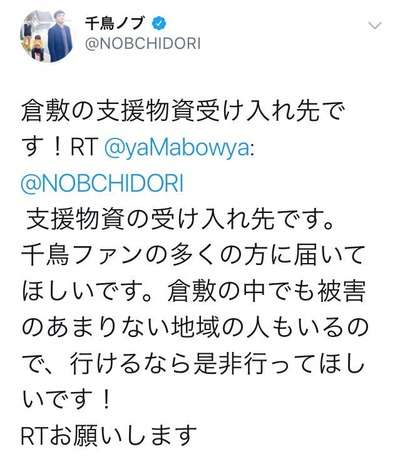Click the blue verified badge icon
The width and height of the screenshot is (400, 456).
point(160,23)
